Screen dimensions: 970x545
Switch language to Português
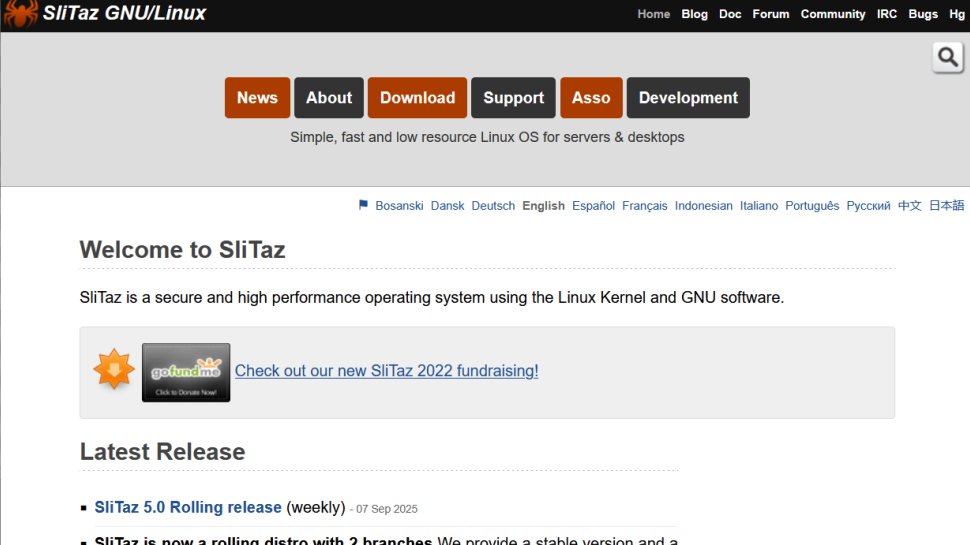click(x=812, y=205)
